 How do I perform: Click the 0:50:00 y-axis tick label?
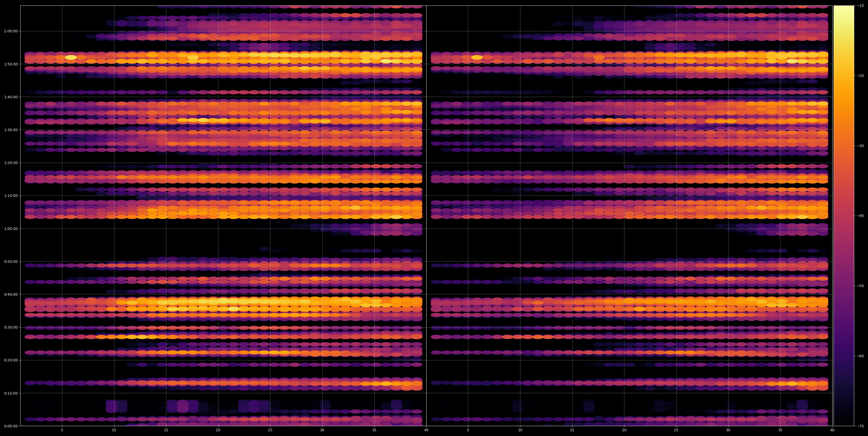coord(11,261)
